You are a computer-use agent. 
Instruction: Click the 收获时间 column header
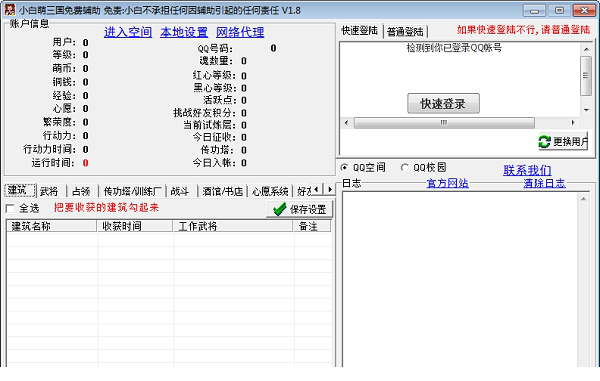[x=135, y=226]
